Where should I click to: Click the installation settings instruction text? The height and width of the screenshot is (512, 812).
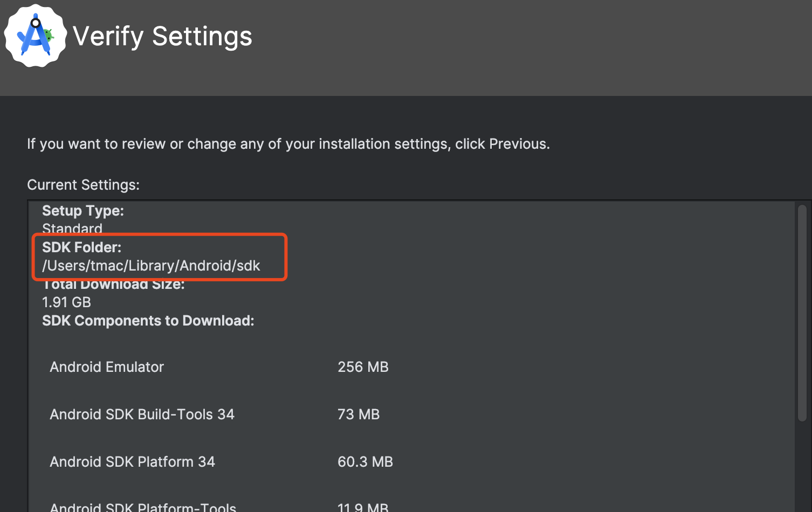click(x=288, y=144)
